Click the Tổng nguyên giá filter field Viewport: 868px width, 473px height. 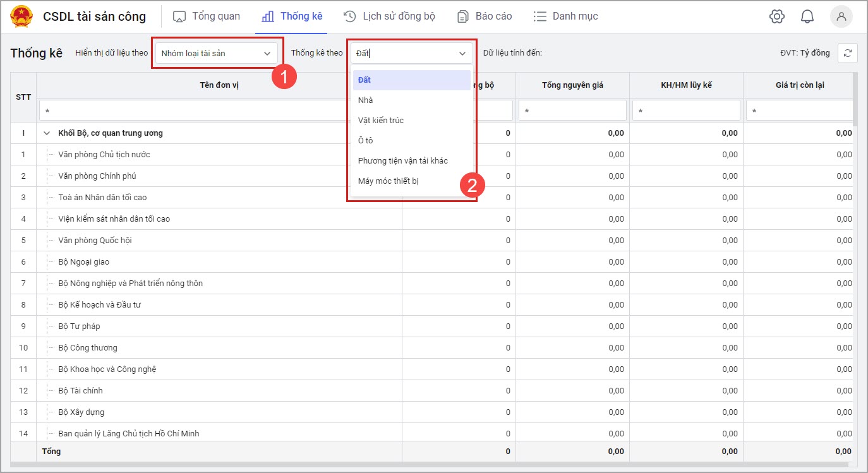[572, 111]
